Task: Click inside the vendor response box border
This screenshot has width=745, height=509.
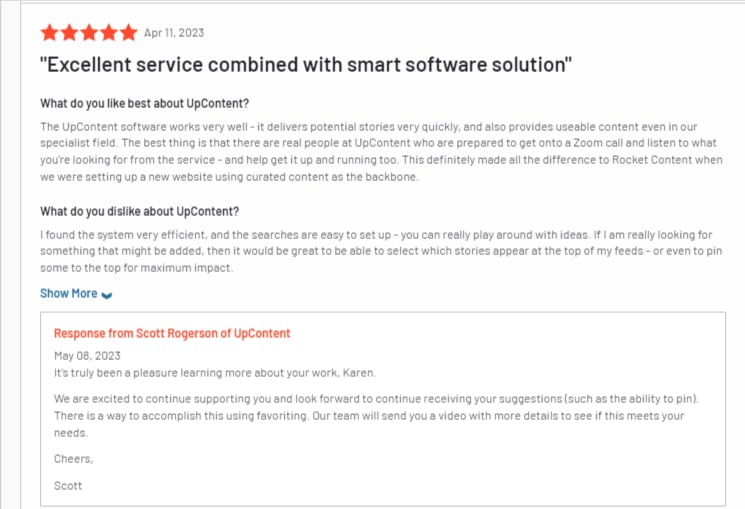Action: [383, 409]
